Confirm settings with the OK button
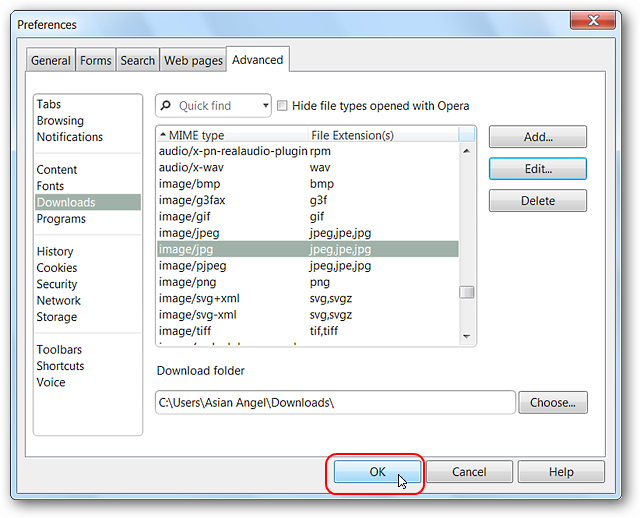The image size is (640, 518). (x=377, y=472)
